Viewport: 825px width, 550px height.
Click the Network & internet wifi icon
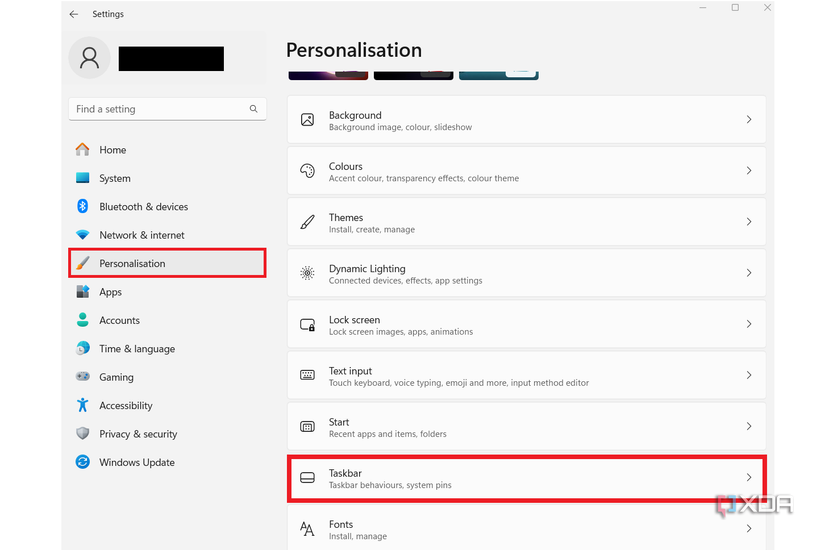click(83, 235)
